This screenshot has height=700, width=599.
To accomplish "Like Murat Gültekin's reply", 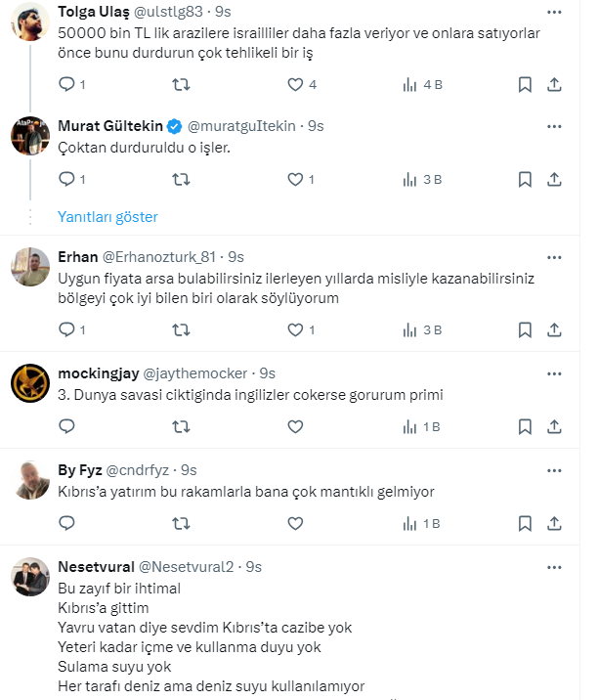I will [x=295, y=179].
